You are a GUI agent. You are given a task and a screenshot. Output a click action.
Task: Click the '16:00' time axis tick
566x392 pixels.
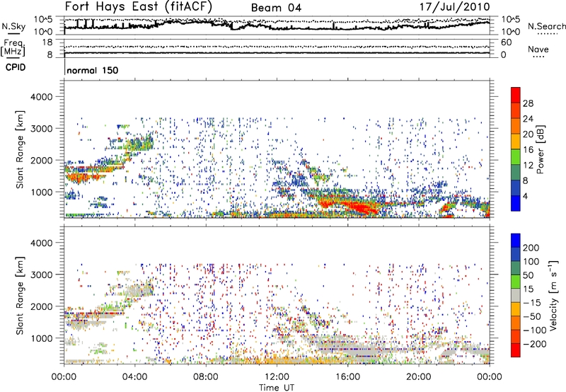[347, 377]
